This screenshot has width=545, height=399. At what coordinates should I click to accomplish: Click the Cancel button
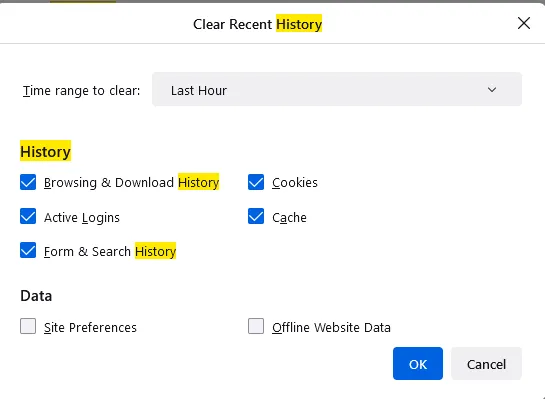(486, 364)
